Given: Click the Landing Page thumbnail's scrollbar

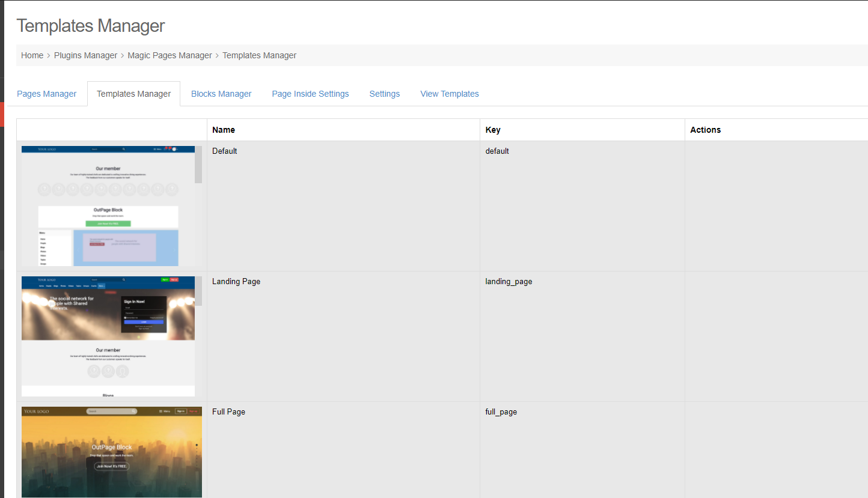Looking at the screenshot, I should (x=198, y=291).
